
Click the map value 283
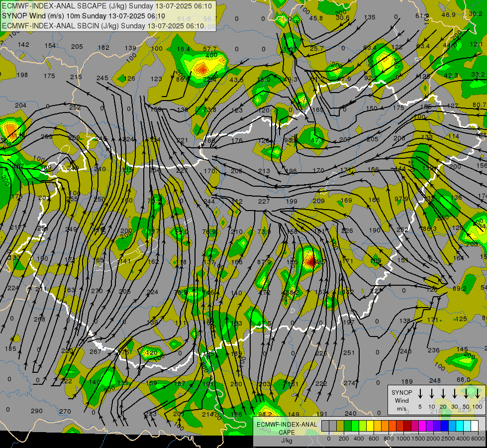151,414
